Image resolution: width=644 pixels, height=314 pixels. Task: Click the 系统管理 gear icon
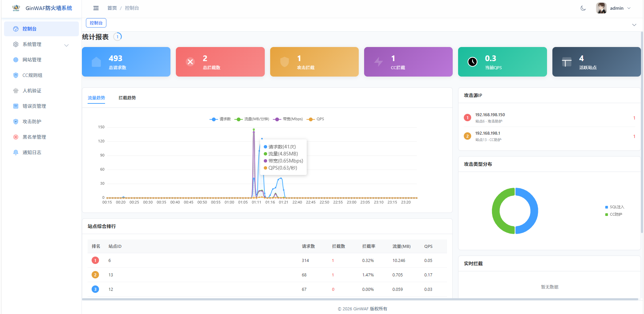(x=16, y=44)
